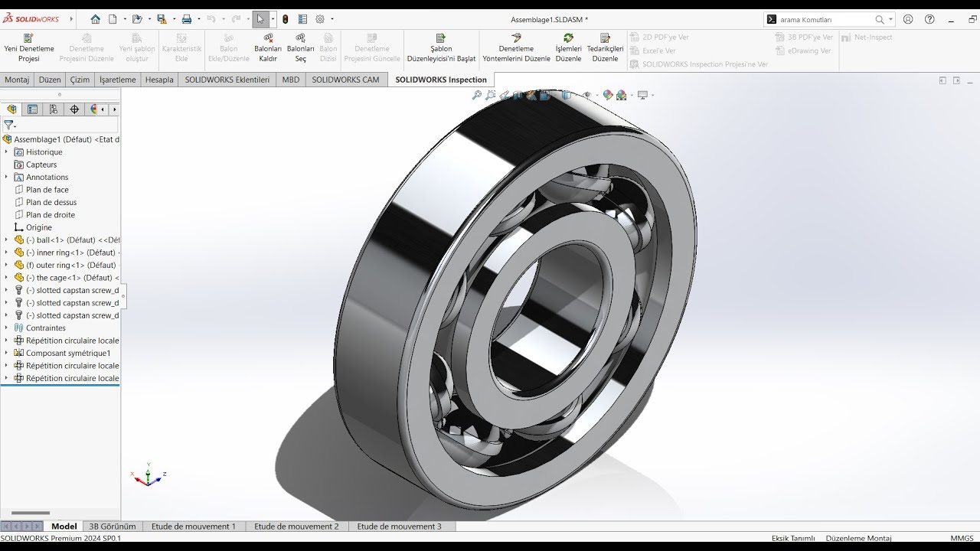The height and width of the screenshot is (551, 980).
Task: Open the Options gear dropdown arrow
Action: [332, 19]
